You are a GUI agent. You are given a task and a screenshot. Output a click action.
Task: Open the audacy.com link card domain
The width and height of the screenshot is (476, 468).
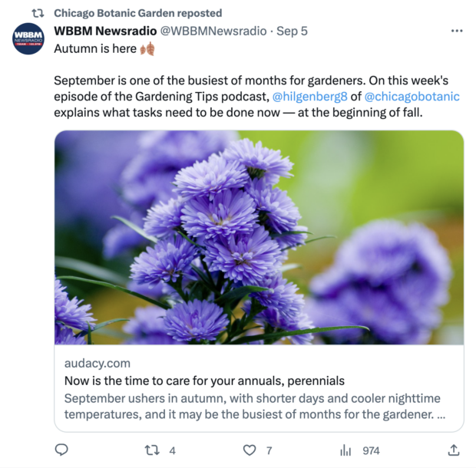coord(98,363)
